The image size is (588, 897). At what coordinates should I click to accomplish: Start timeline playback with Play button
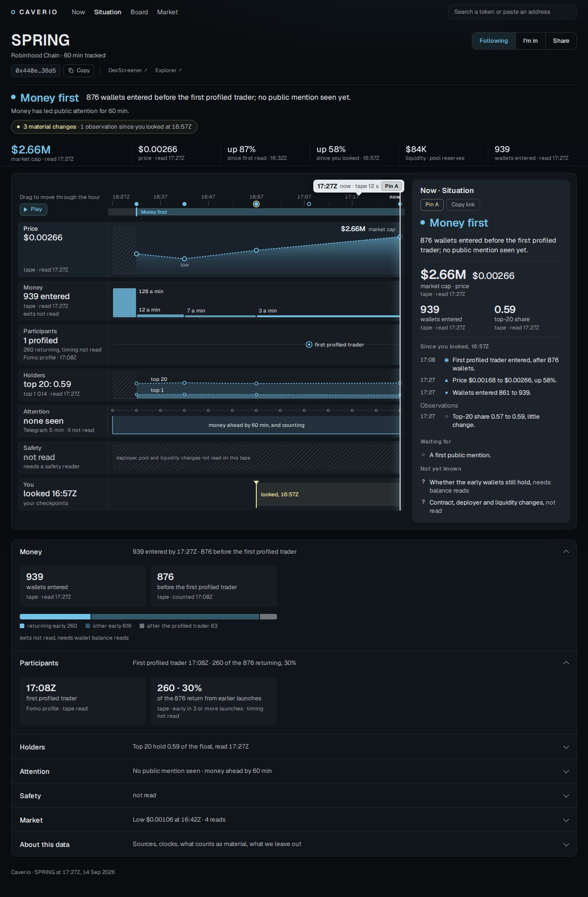click(x=33, y=209)
